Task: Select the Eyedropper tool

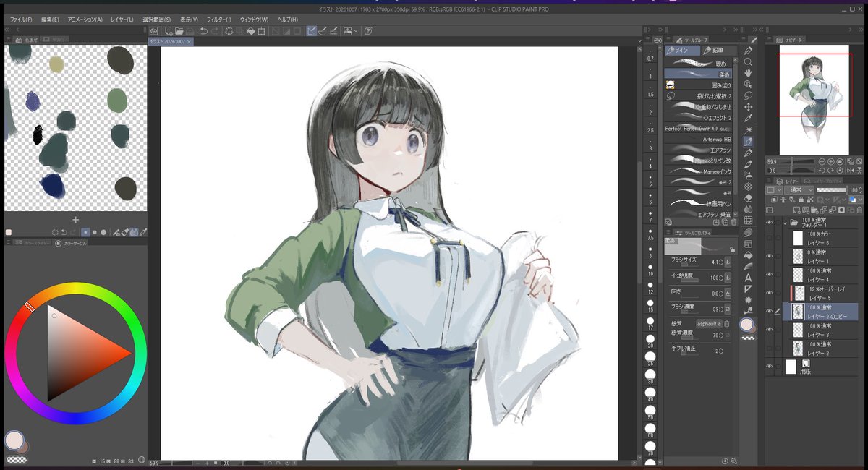Action: [x=749, y=118]
